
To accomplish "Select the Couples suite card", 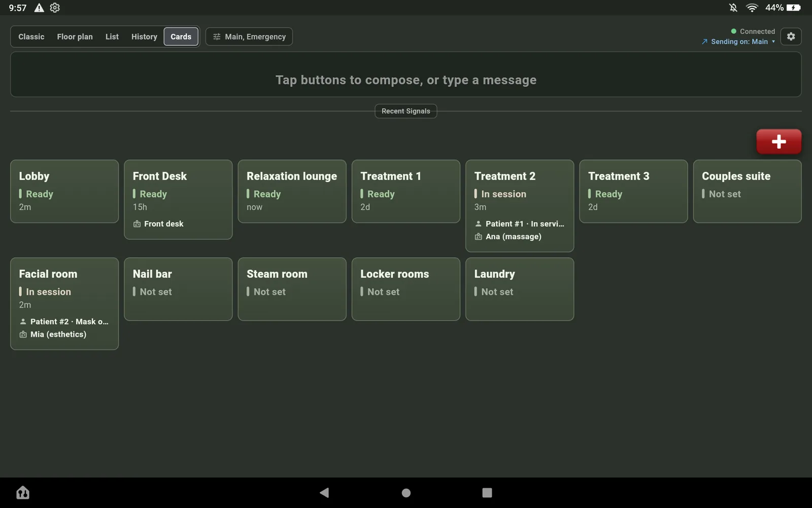I will pos(748,192).
